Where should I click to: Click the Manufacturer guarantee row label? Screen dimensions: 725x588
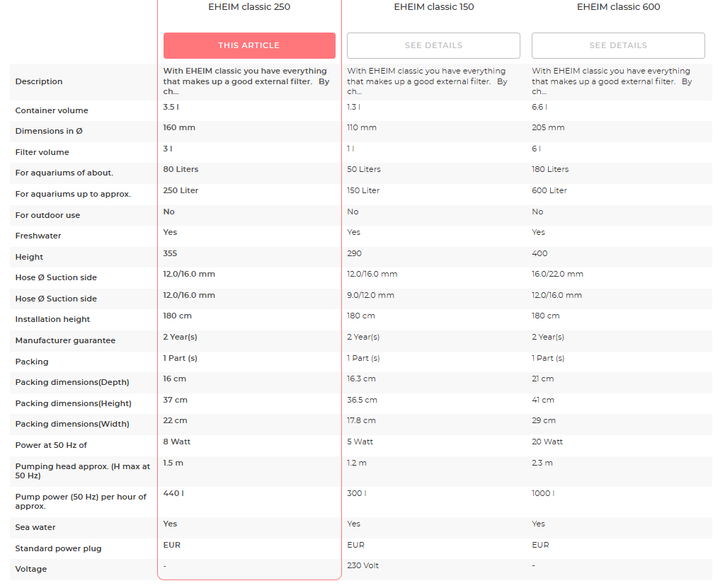pyautogui.click(x=65, y=340)
